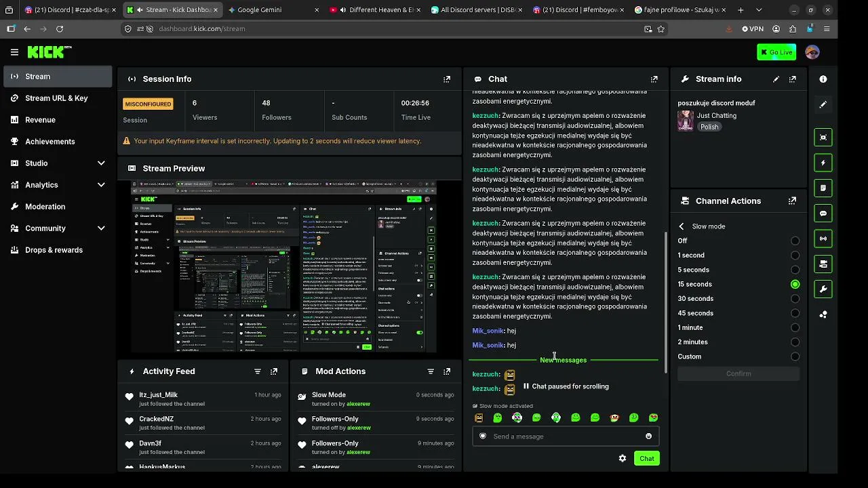This screenshot has height=488, width=868.
Task: Bookmark this page with the star icon
Action: click(x=661, y=29)
